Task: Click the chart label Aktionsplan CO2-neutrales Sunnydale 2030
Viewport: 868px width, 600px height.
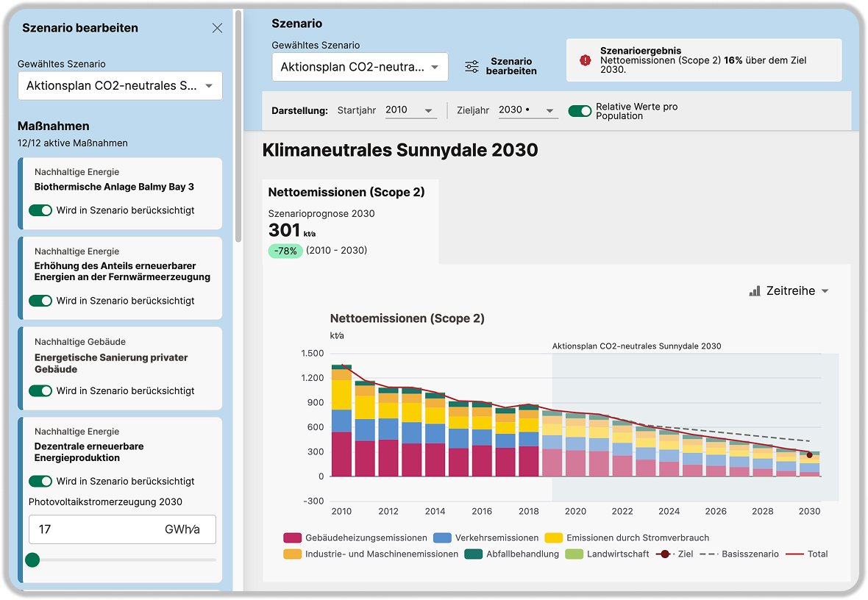Action: point(636,346)
